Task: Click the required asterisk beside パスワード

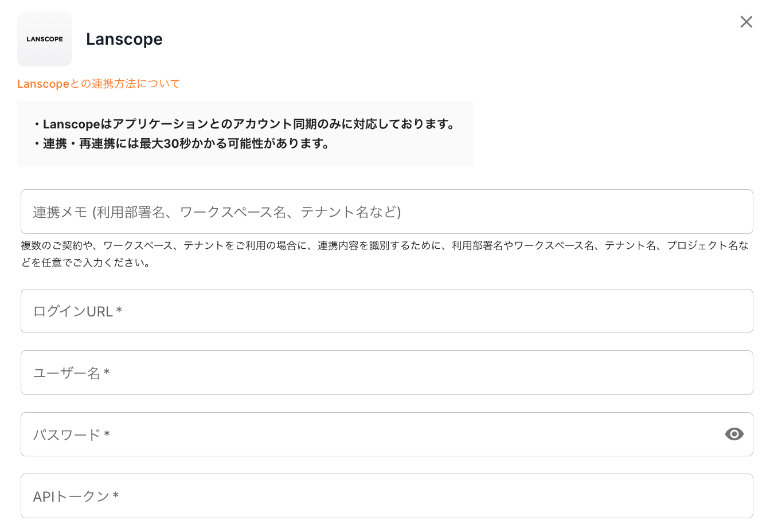Action: tap(107, 435)
